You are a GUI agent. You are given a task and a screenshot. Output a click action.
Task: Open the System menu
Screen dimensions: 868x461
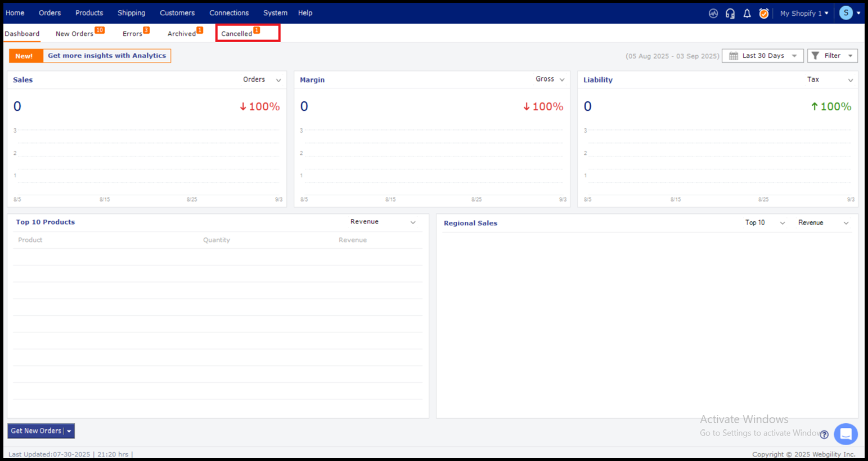pyautogui.click(x=275, y=13)
